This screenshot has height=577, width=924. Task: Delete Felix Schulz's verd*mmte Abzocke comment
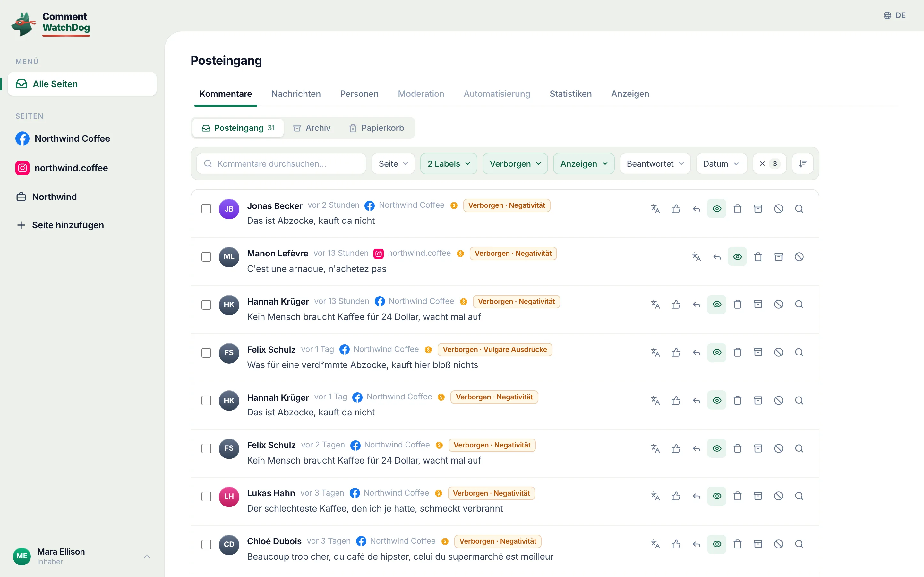(x=738, y=353)
